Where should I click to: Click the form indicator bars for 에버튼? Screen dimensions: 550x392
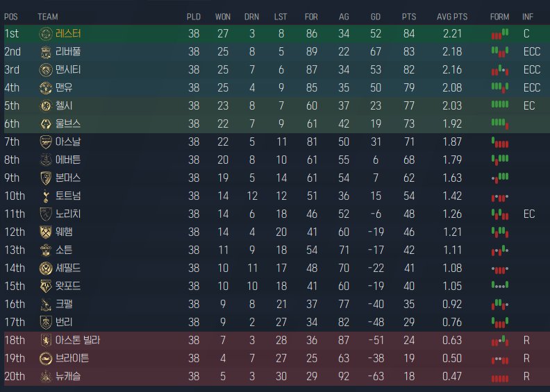pos(499,160)
